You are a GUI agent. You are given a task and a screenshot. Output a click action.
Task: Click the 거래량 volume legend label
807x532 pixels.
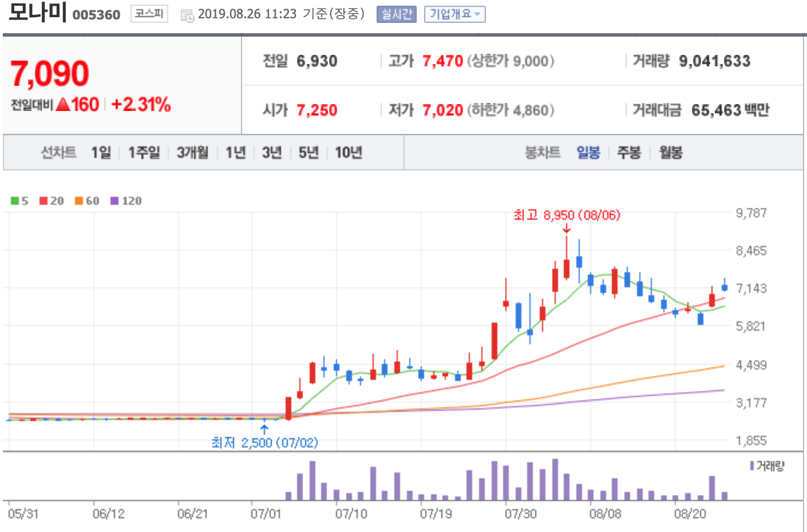pos(770,466)
